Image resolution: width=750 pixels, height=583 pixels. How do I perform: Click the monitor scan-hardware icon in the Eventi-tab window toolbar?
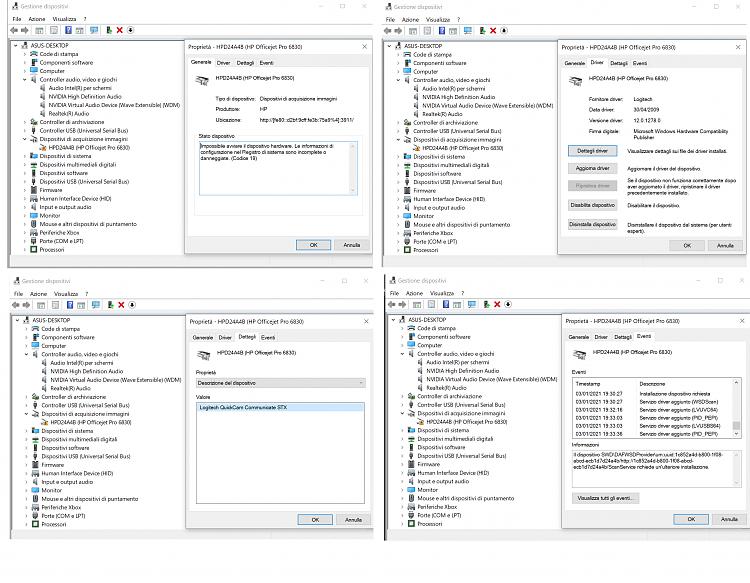pyautogui.click(x=472, y=304)
